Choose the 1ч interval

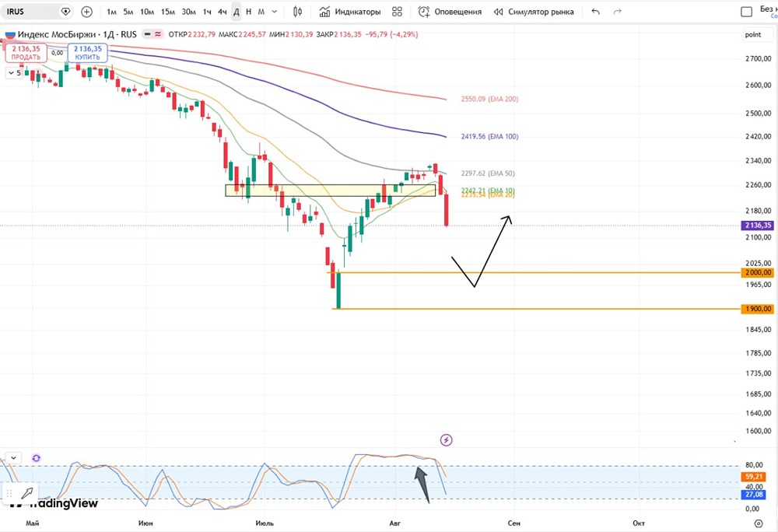tap(207, 12)
